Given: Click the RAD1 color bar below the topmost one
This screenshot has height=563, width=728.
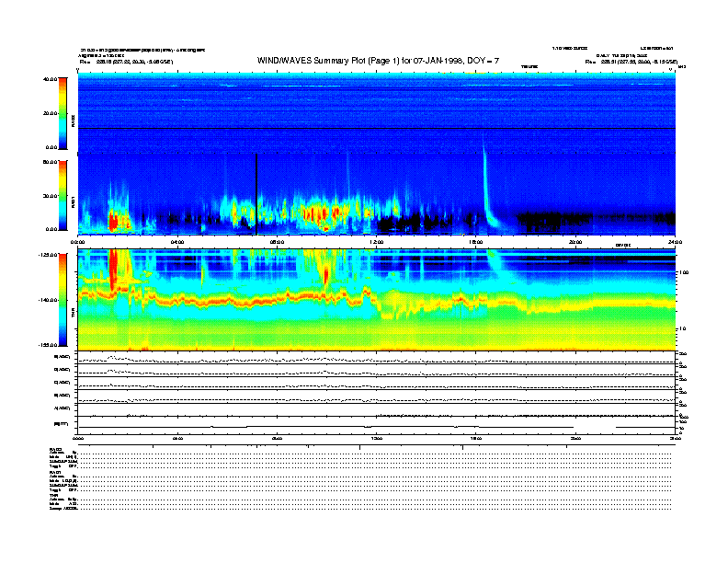Looking at the screenshot, I should pos(63,196).
